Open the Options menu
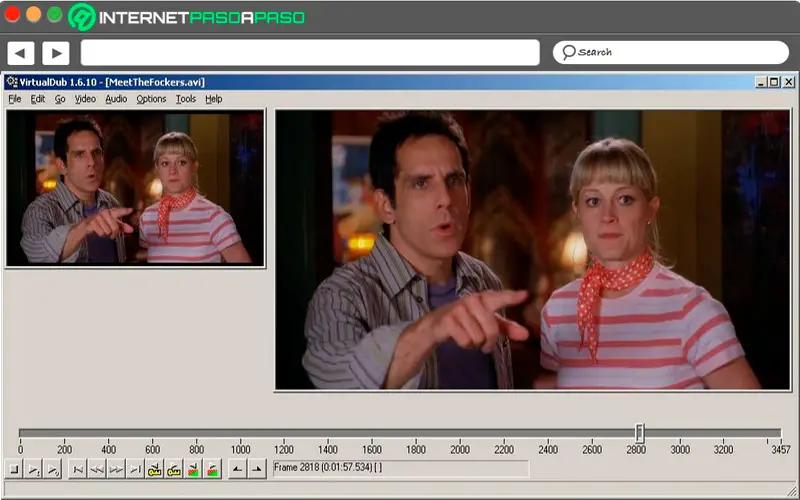Screen dimensions: 800x500 click(x=151, y=99)
